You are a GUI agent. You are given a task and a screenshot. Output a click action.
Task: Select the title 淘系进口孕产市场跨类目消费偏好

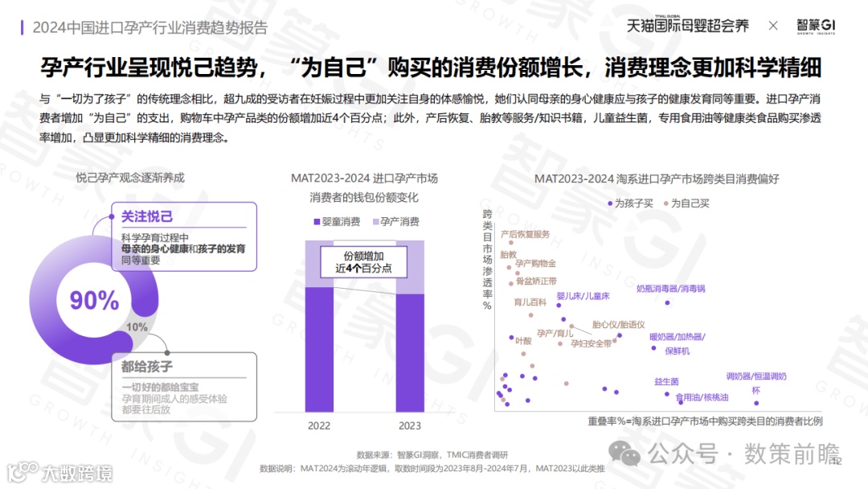tap(698, 179)
